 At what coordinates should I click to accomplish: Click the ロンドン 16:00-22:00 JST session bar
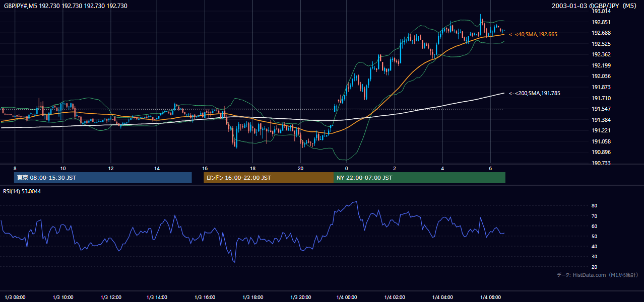(x=269, y=178)
